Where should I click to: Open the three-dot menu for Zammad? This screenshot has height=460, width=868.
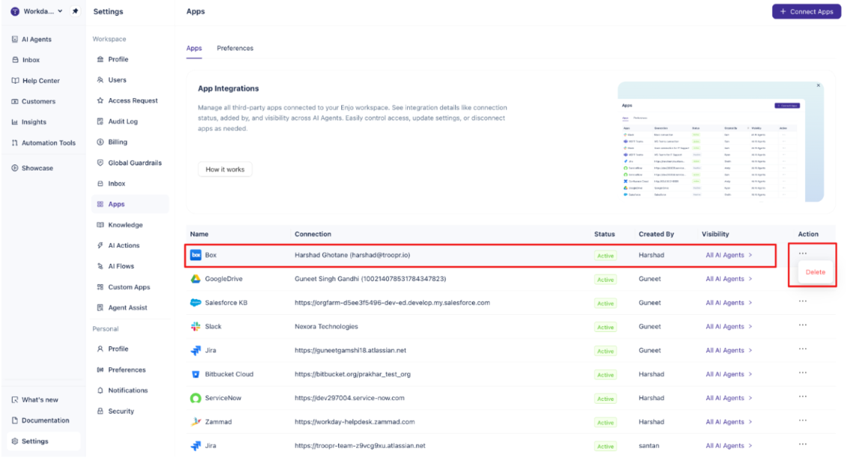(803, 420)
